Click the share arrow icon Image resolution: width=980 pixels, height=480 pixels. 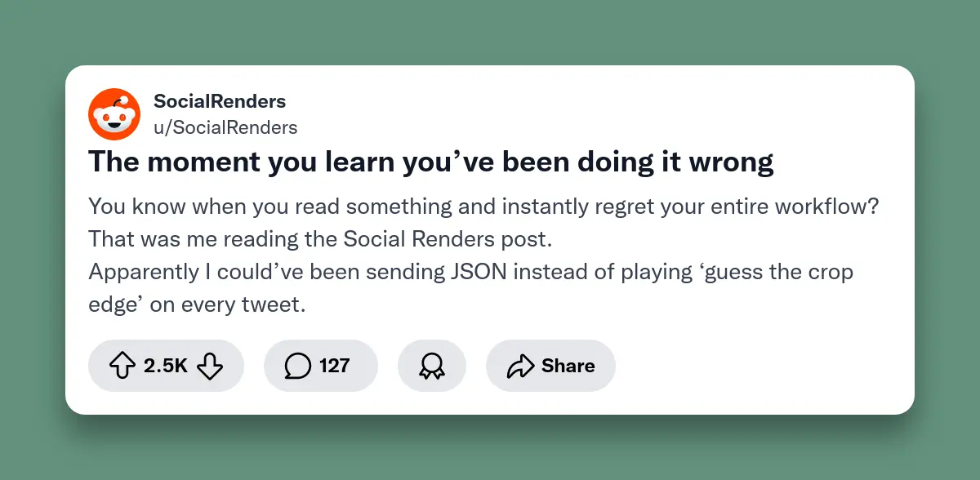[520, 366]
